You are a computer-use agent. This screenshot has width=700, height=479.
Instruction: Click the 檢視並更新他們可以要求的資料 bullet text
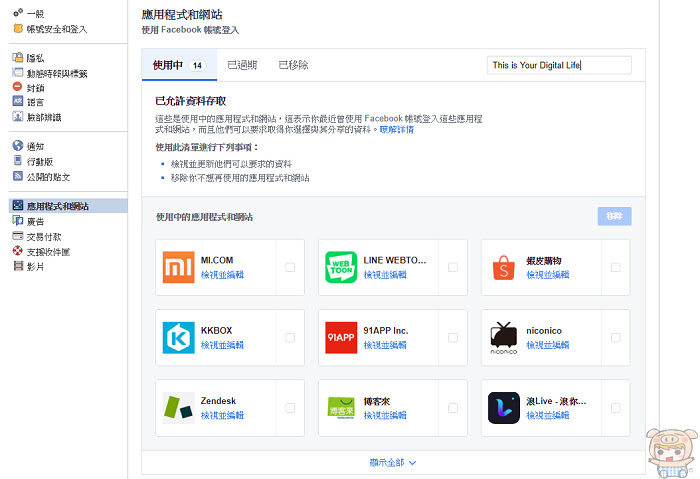point(231,164)
